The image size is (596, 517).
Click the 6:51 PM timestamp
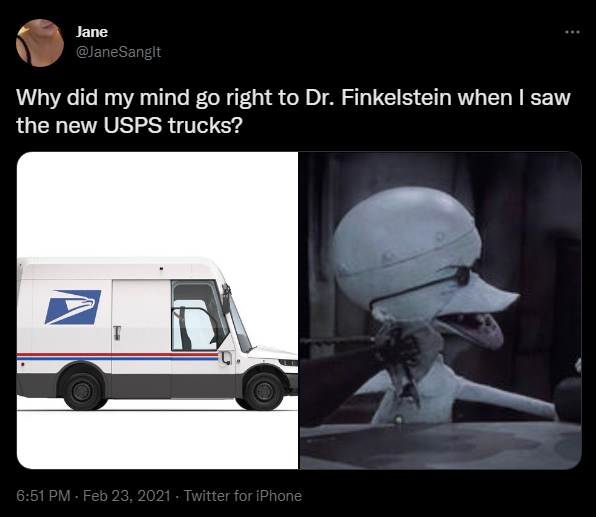click(x=43, y=496)
